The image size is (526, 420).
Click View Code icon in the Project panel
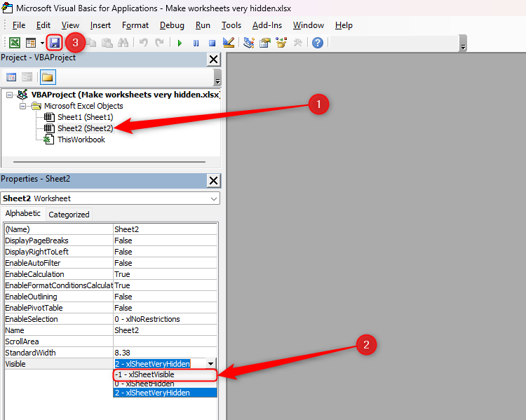[x=11, y=77]
